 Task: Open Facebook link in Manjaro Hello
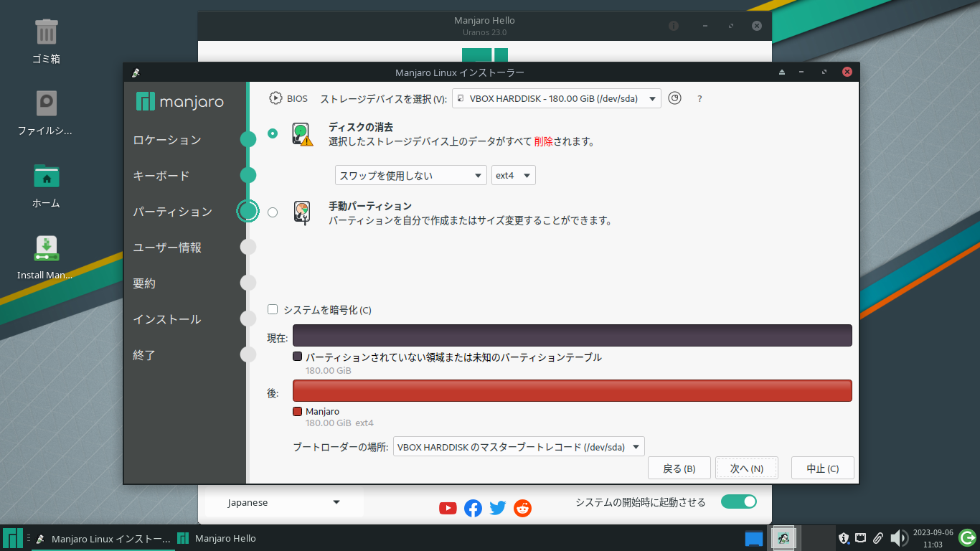473,508
